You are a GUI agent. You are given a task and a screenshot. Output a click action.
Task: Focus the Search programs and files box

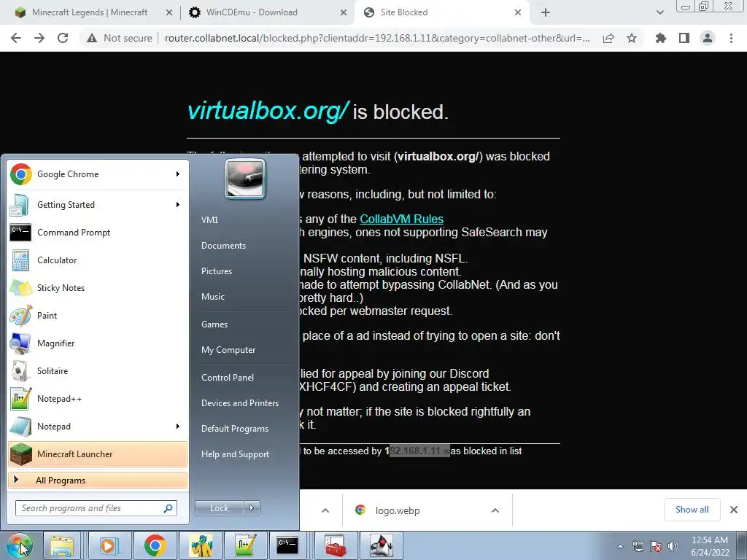[x=96, y=508]
